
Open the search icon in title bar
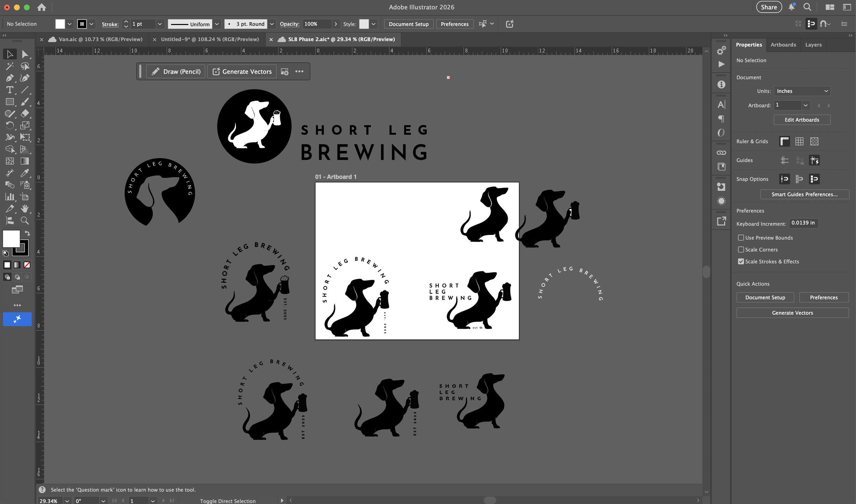click(x=807, y=7)
